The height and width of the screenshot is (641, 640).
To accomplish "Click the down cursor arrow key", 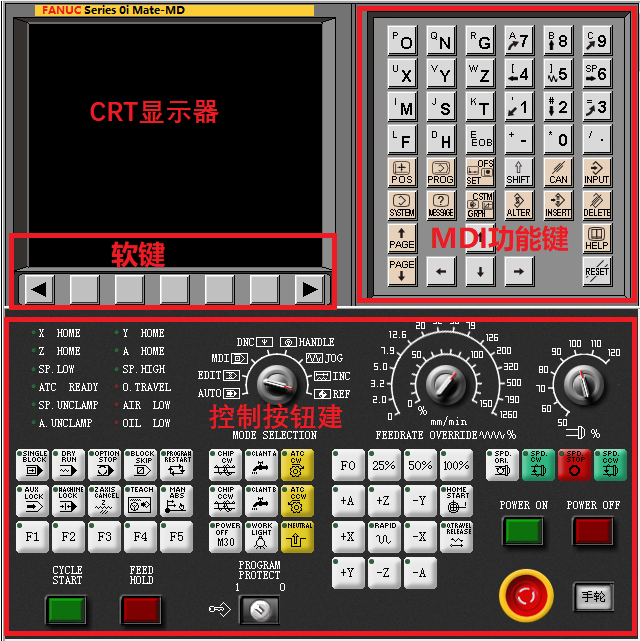I will [x=480, y=271].
